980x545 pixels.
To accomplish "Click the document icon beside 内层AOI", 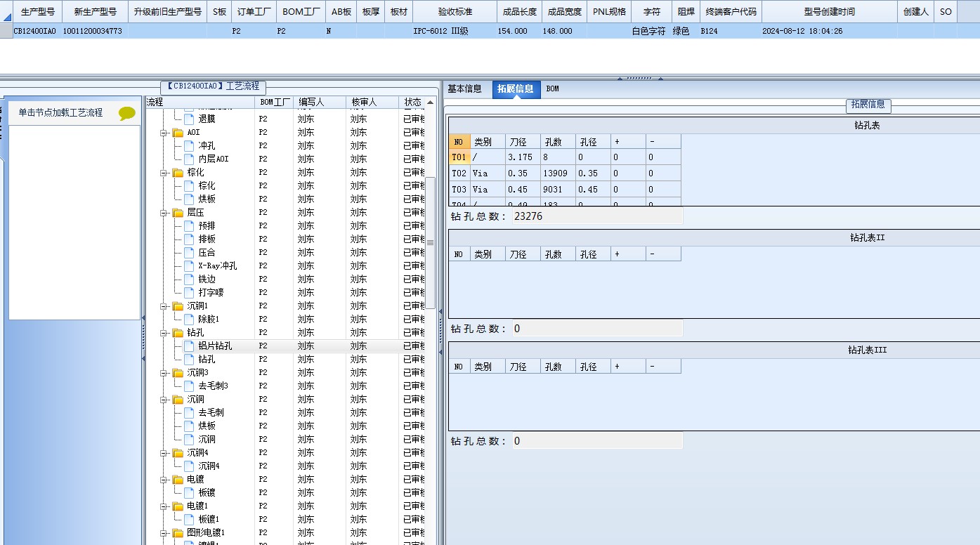I will click(189, 159).
